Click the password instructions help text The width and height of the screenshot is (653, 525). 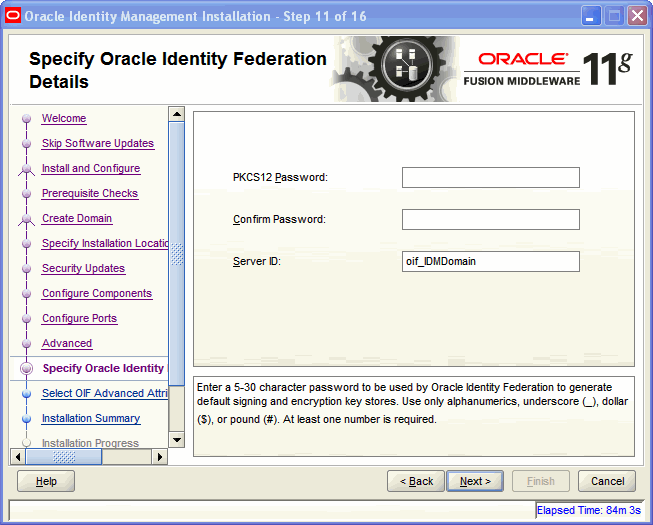pos(412,403)
